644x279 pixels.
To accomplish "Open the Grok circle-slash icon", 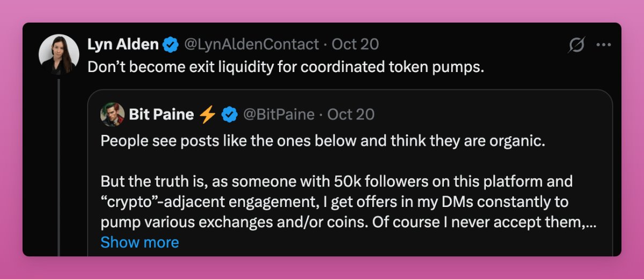I will pos(576,45).
